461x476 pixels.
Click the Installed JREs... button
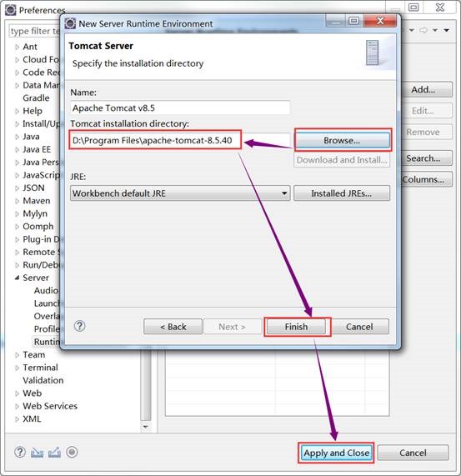click(342, 193)
